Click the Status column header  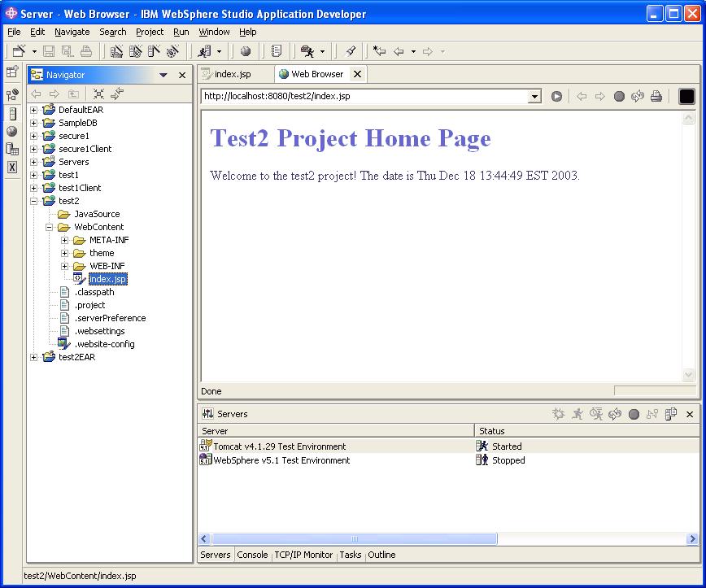coord(587,431)
